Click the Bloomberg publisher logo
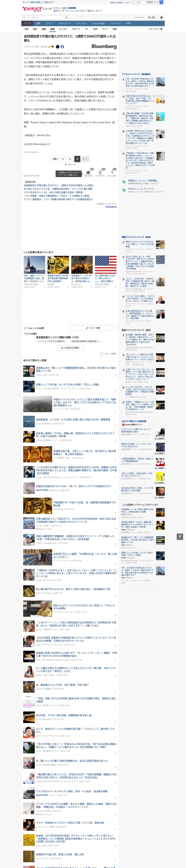This screenshot has height=868, width=186. 104,46
